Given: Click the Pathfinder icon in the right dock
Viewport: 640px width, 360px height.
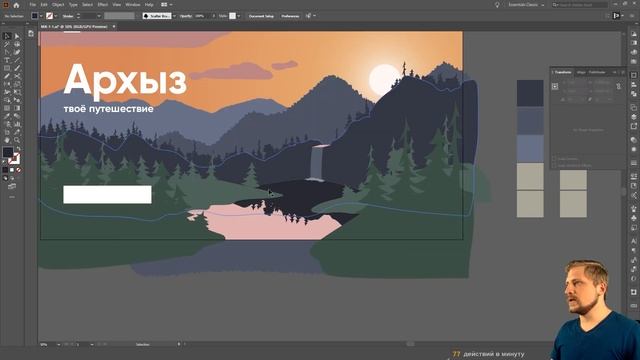Looking at the screenshot, I should tap(633, 94).
